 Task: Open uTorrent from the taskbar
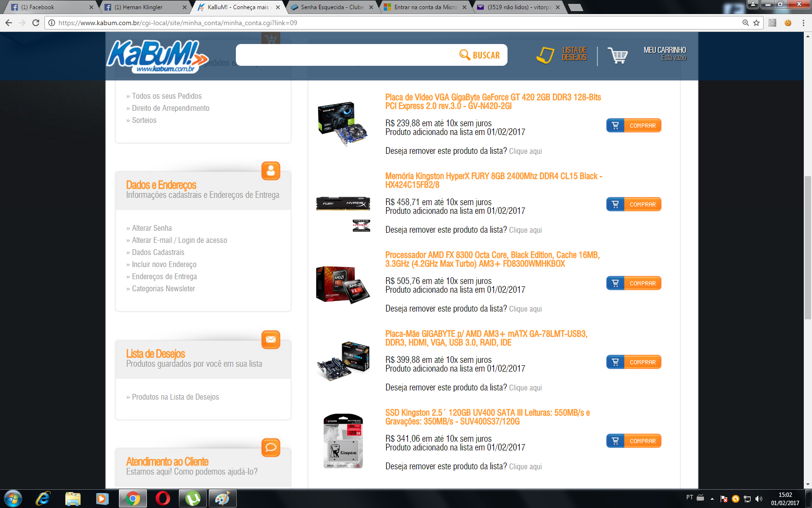pyautogui.click(x=193, y=498)
